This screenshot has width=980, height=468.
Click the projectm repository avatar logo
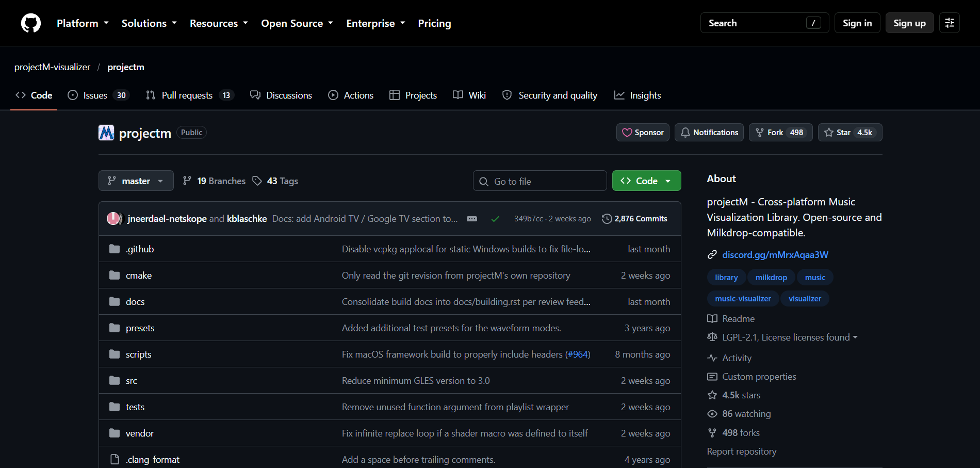pos(106,133)
